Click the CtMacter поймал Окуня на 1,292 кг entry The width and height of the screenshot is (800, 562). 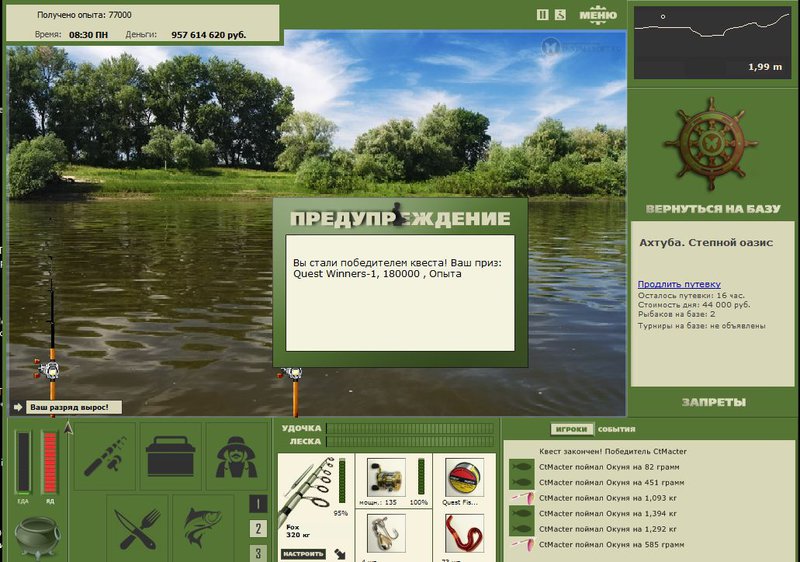608,529
